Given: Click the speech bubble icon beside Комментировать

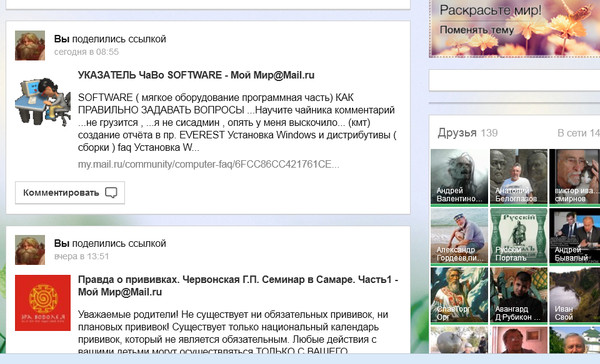Looking at the screenshot, I should click(x=111, y=193).
